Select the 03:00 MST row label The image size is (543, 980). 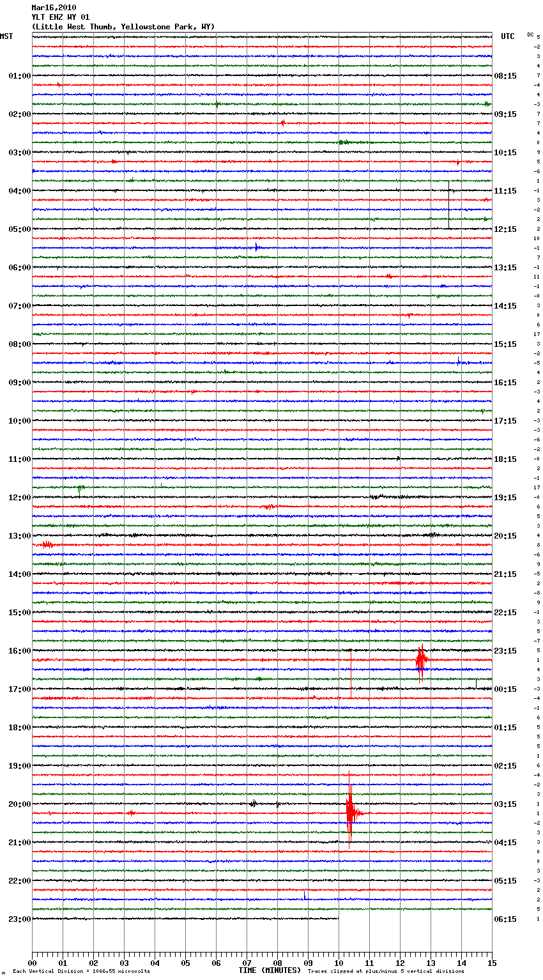point(20,153)
